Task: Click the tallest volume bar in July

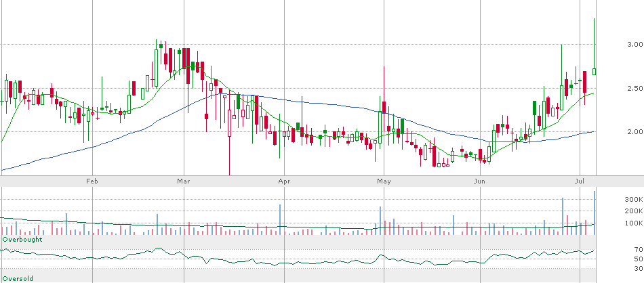Action: [595, 213]
